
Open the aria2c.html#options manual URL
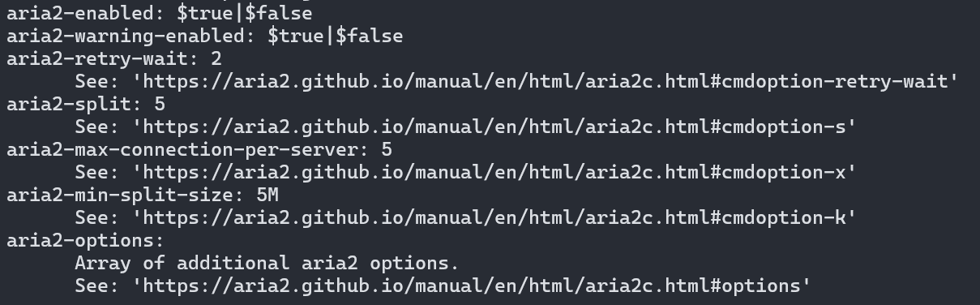pos(473,286)
